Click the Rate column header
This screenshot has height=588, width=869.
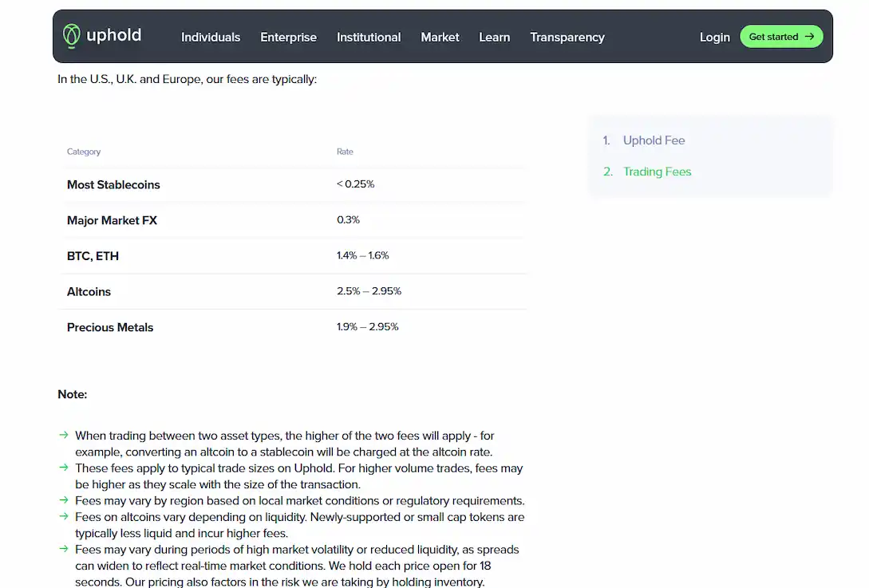[x=345, y=152]
